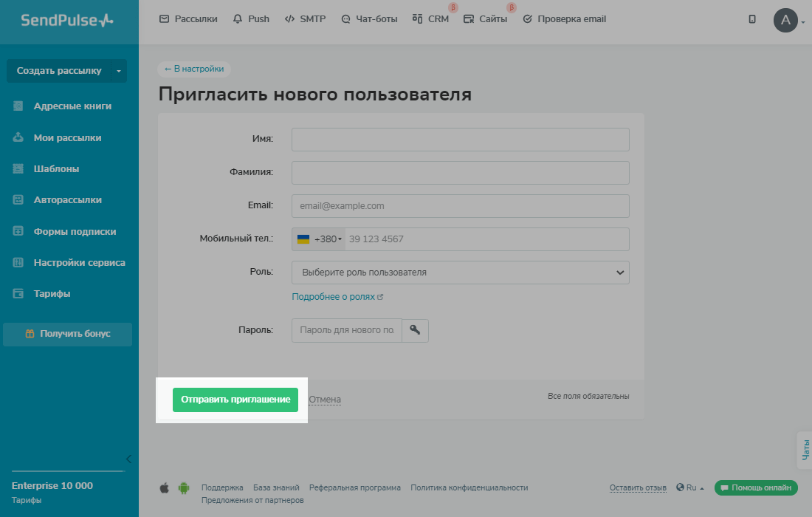Image resolution: width=812 pixels, height=517 pixels.
Task: Click the Оставить отзыв link
Action: point(638,487)
